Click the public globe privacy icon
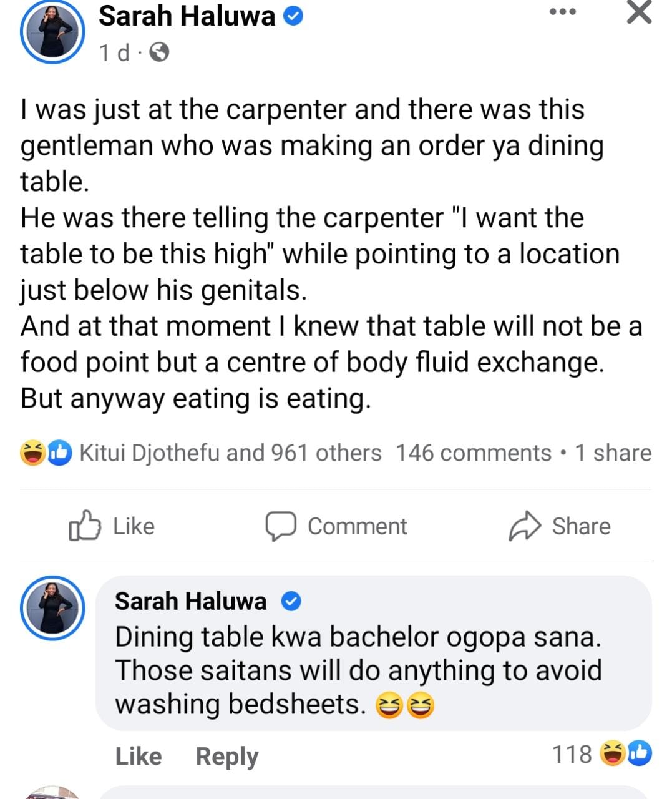The height and width of the screenshot is (799, 672). coord(160,53)
